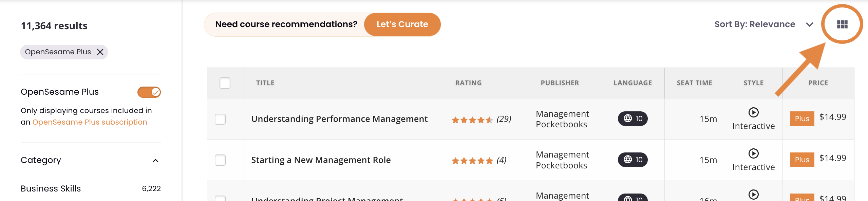The width and height of the screenshot is (868, 201).
Task: Click the Plus badge on Starting a New Management Role
Action: click(x=802, y=160)
